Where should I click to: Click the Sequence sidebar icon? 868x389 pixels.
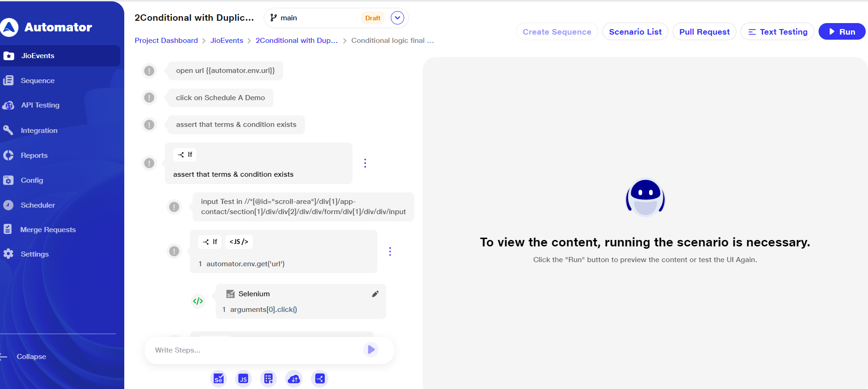tap(8, 80)
